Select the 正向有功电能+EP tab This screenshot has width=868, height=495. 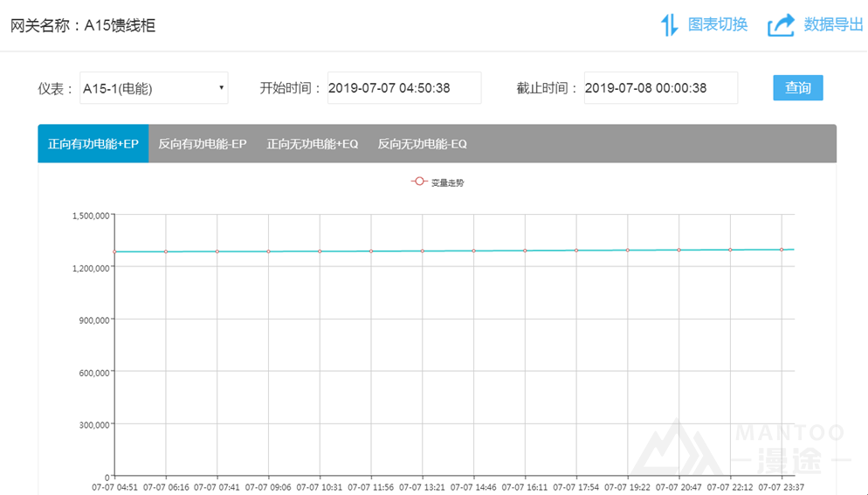pyautogui.click(x=93, y=144)
